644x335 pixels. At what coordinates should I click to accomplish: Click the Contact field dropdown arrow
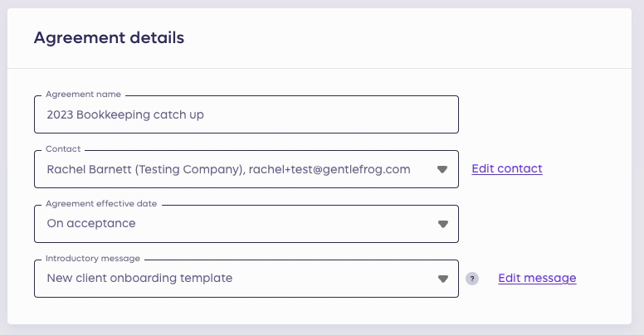(x=442, y=169)
